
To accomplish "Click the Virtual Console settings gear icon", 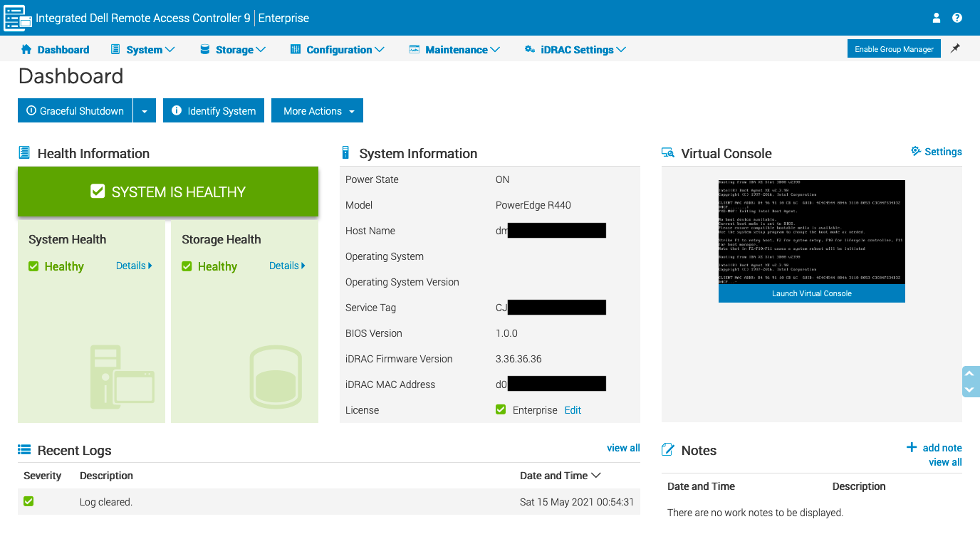I will coord(916,152).
